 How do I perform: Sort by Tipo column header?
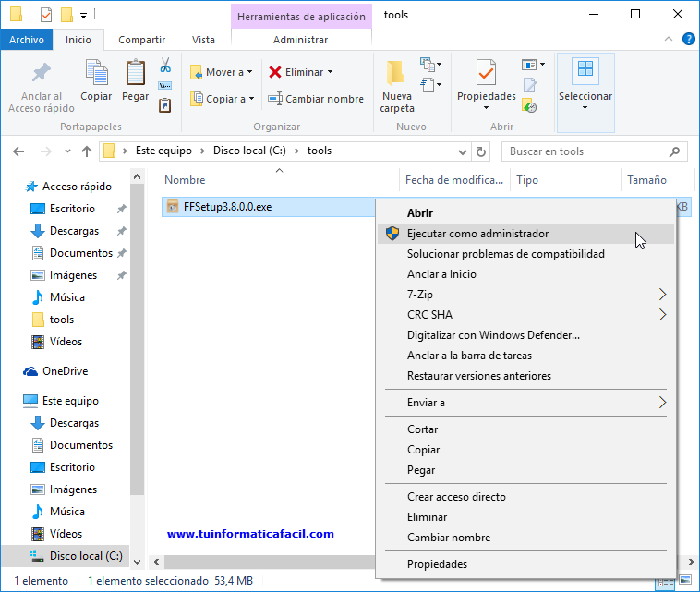tap(527, 180)
